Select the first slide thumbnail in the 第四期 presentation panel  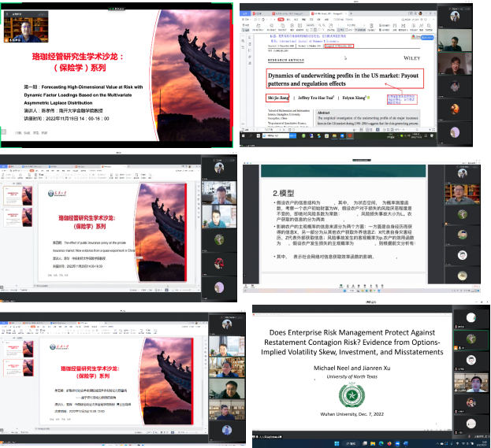[x=16, y=194]
